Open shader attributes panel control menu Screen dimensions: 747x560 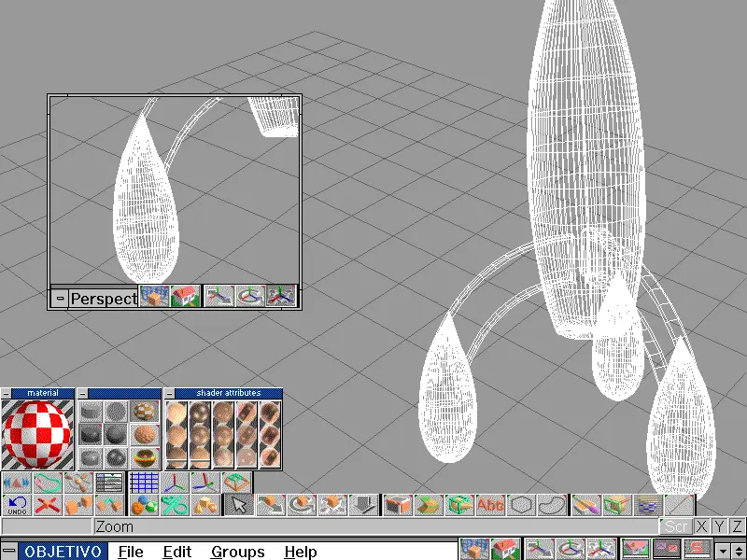pyautogui.click(x=170, y=394)
